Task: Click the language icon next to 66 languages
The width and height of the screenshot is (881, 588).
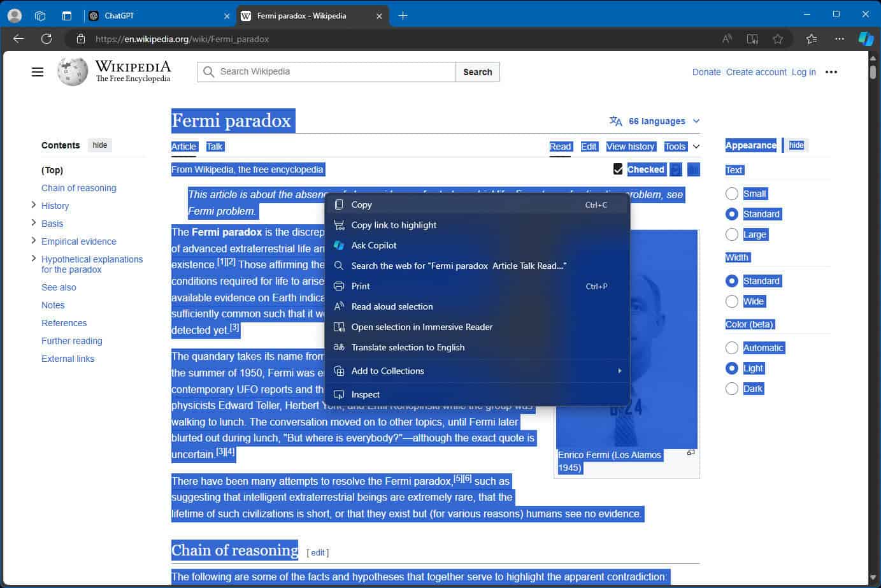Action: (x=615, y=120)
